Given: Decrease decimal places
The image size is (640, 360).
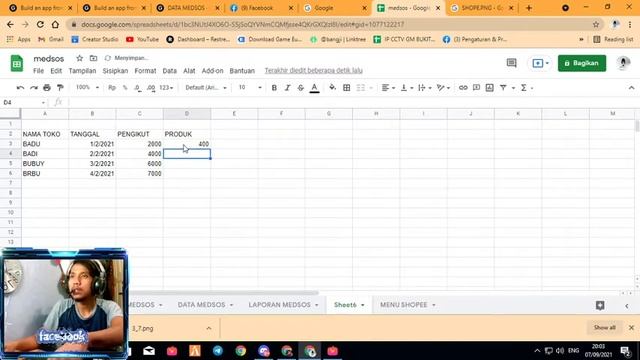Looking at the screenshot, I should [x=138, y=88].
